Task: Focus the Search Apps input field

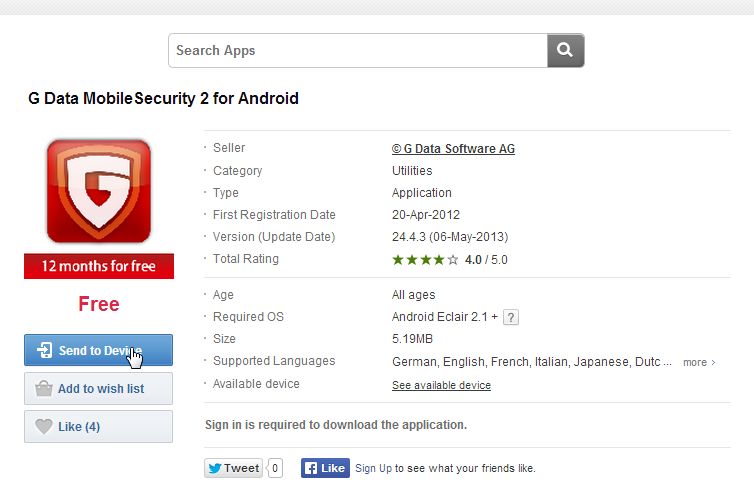Action: 358,50
